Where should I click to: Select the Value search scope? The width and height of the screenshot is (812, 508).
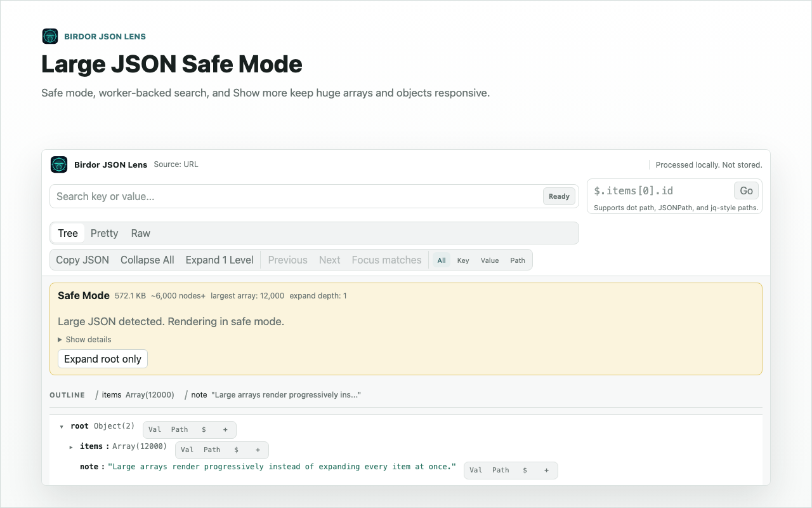tap(490, 260)
